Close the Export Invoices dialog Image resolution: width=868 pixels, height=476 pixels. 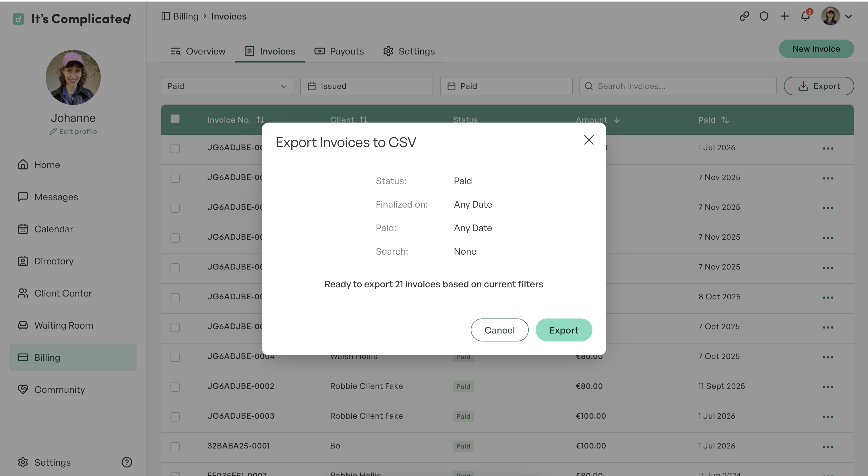[589, 140]
